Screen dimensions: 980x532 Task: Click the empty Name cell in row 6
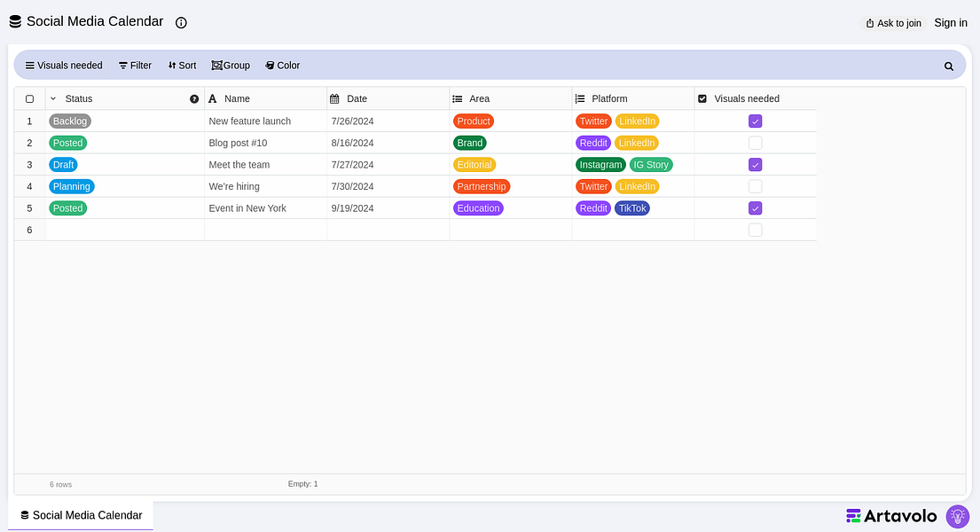coord(265,230)
